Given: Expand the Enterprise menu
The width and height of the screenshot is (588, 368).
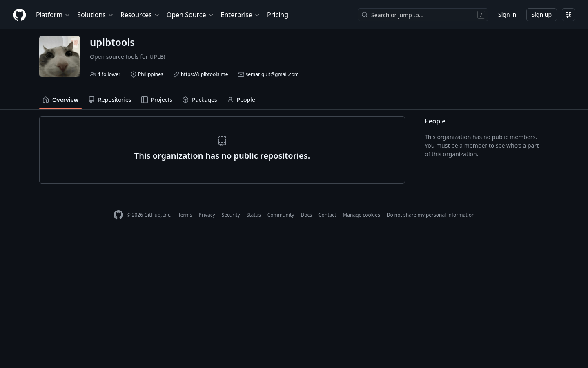Looking at the screenshot, I should click(240, 15).
